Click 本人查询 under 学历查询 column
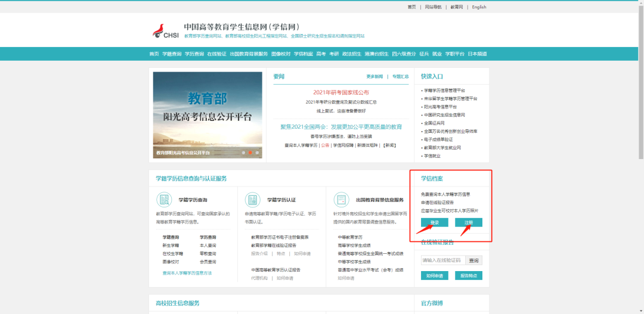This screenshot has width=644, height=314. pos(208,245)
